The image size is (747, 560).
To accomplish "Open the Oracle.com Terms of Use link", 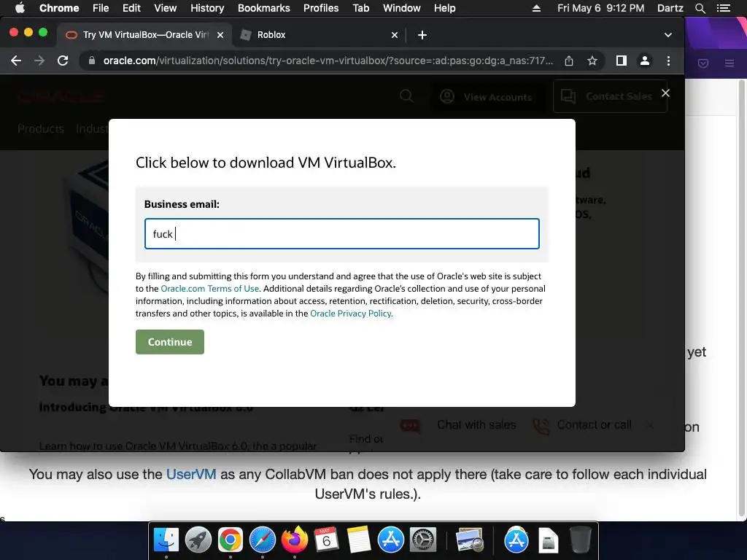I will 209,289.
